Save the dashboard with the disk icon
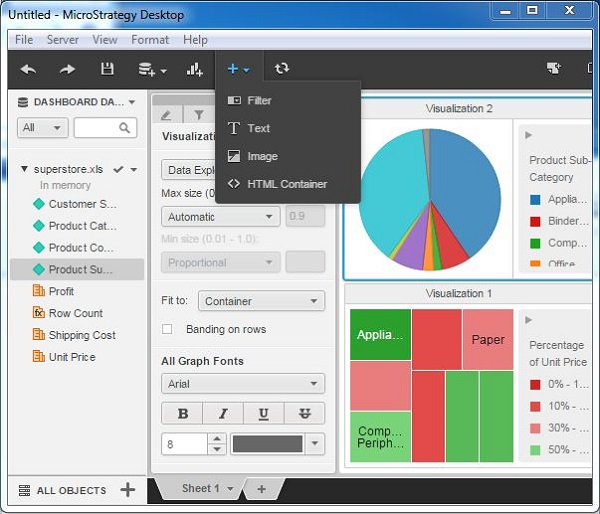Viewport: 600px width, 514px height. (107, 69)
